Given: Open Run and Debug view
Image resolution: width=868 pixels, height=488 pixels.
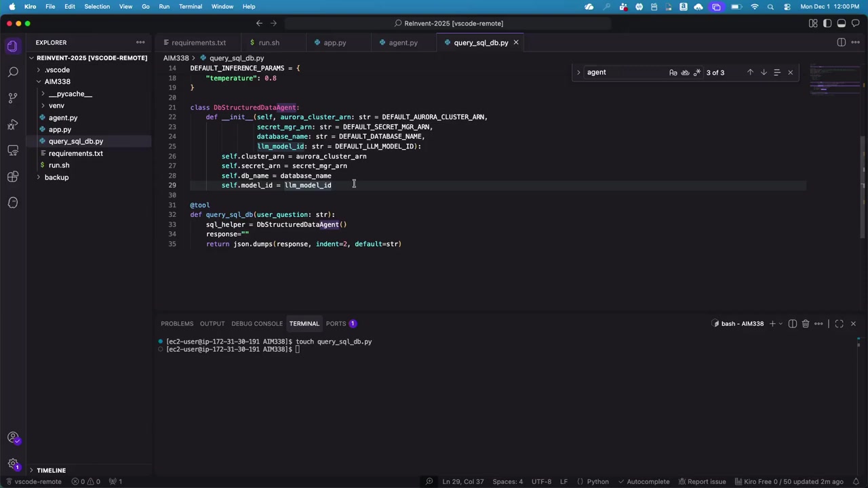Looking at the screenshot, I should (13, 124).
